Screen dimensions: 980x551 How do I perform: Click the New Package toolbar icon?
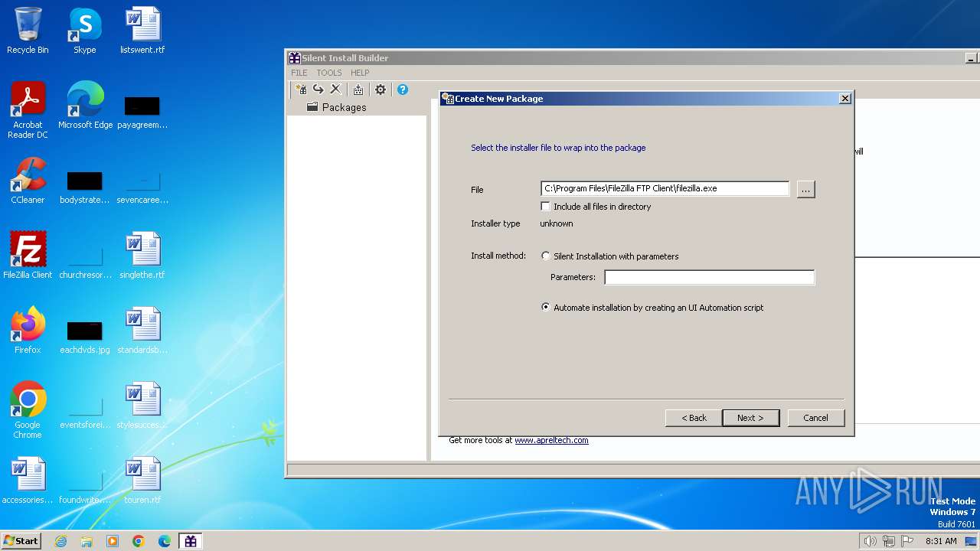pos(301,90)
